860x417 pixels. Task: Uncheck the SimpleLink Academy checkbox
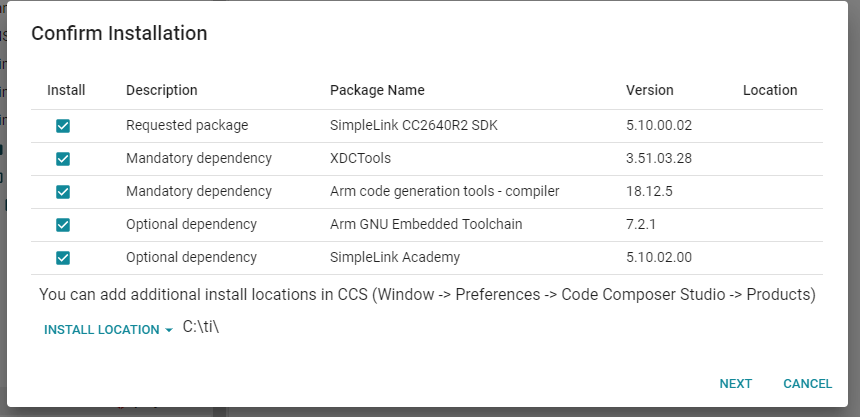coord(63,257)
